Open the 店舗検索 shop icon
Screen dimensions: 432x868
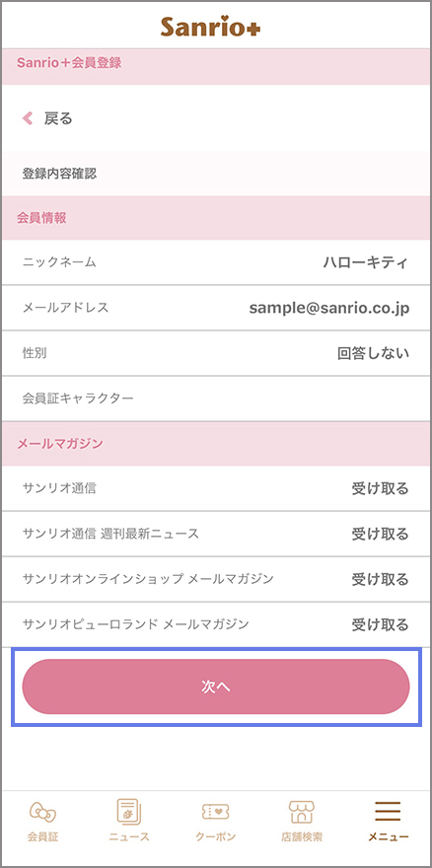(302, 812)
